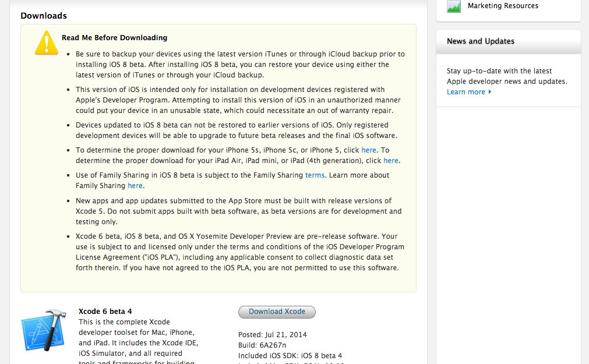Viewport: 589px width, 364px height.
Task: Click the green Marketing Resources chart icon
Action: click(x=454, y=6)
